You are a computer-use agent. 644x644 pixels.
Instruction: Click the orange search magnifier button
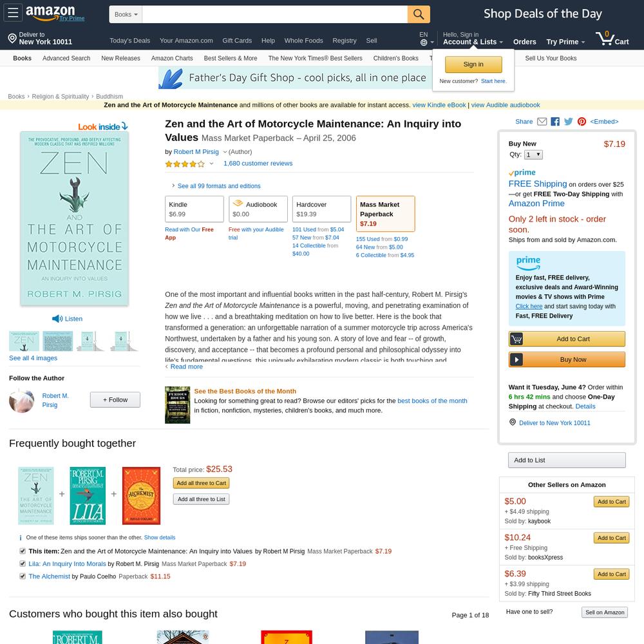point(419,14)
